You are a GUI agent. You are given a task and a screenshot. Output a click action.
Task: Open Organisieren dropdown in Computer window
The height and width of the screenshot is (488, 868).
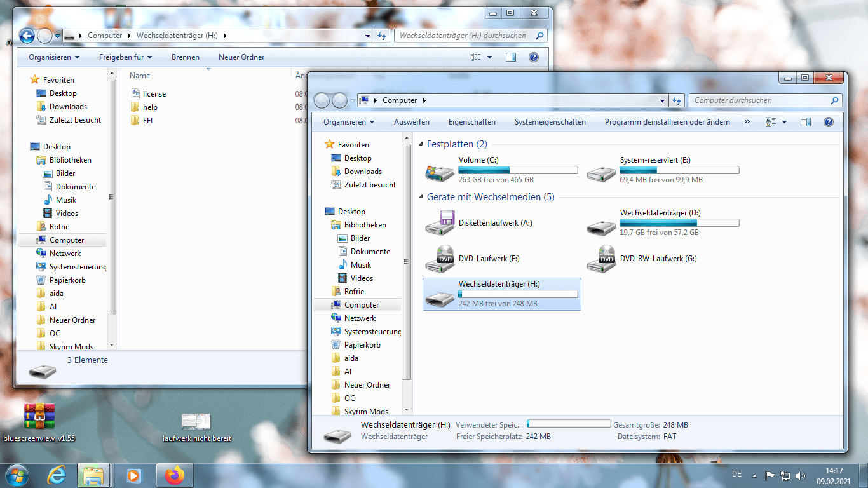(349, 122)
